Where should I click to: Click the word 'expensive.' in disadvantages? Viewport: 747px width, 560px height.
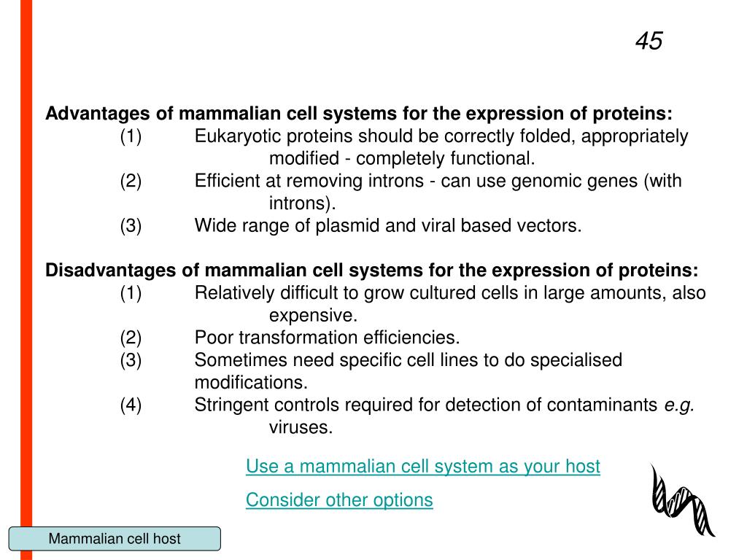[x=313, y=315]
